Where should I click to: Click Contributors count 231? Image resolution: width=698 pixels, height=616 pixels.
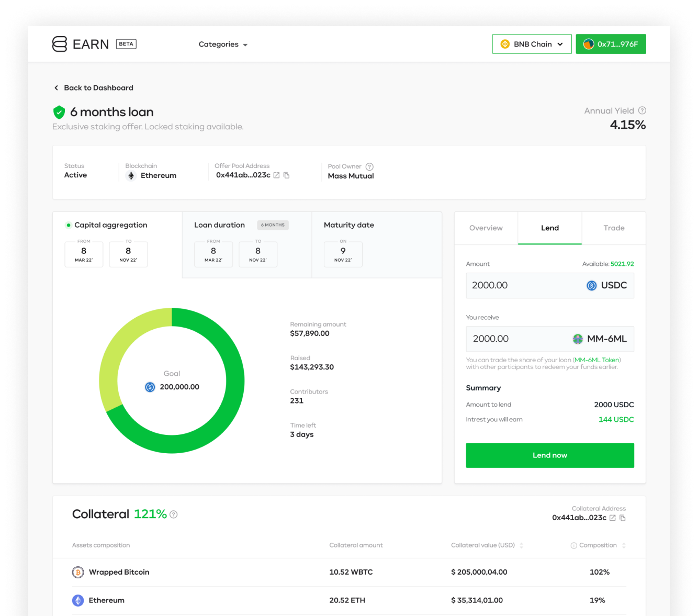pos(297,400)
